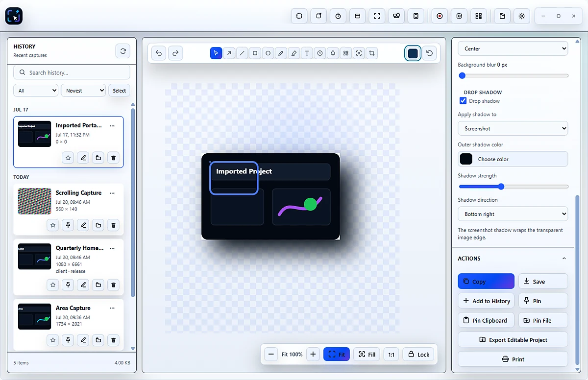Choose the pixelate grid tool
The image size is (588, 380).
pyautogui.click(x=346, y=53)
